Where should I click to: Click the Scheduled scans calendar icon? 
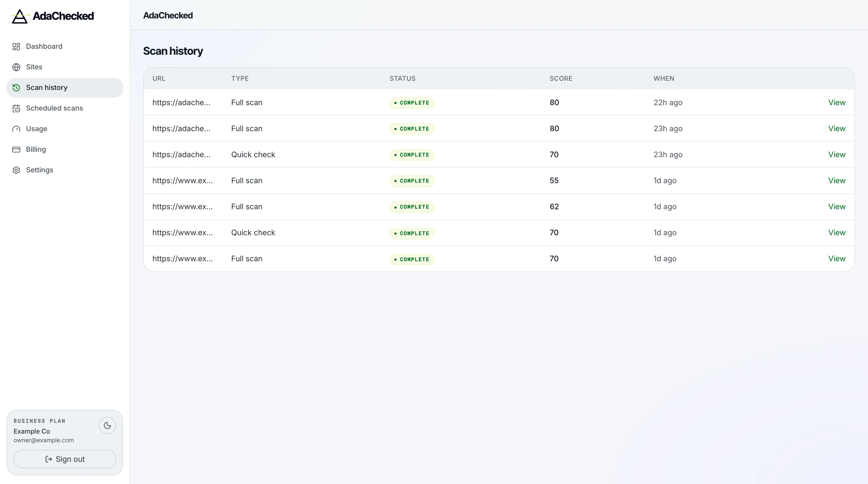pyautogui.click(x=16, y=108)
